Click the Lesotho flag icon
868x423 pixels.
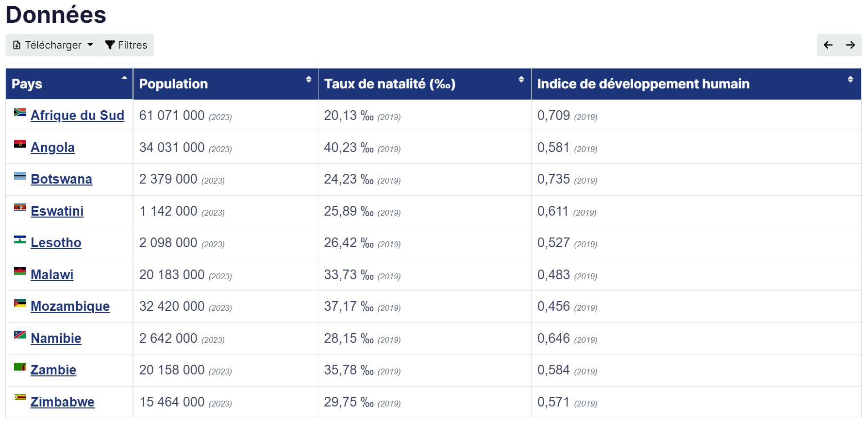coord(20,239)
